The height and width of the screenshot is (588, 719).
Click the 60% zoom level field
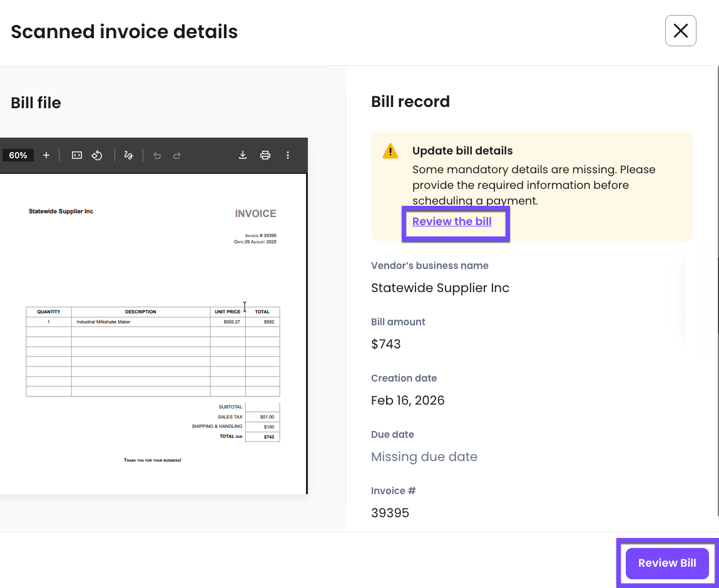(x=18, y=155)
